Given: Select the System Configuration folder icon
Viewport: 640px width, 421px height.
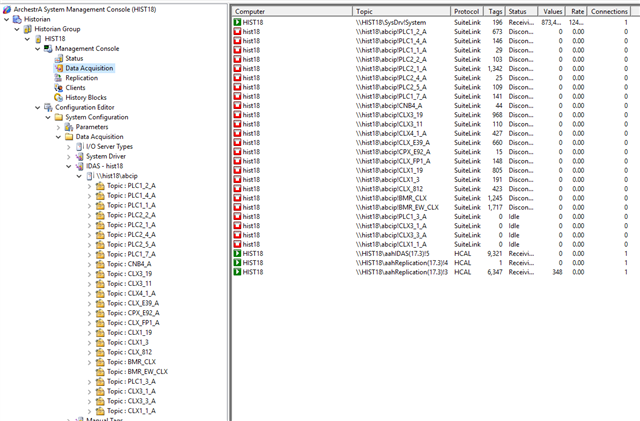Looking at the screenshot, I should [59, 117].
